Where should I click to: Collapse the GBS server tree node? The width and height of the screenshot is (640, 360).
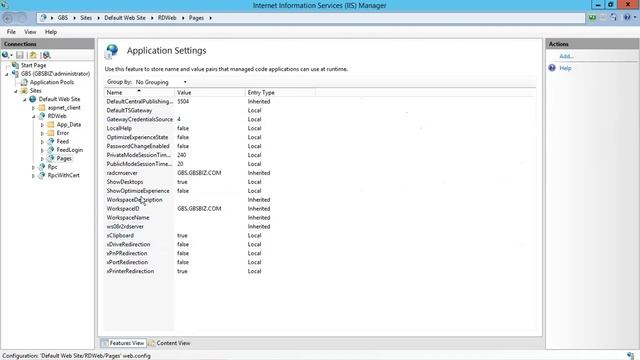pos(7,74)
